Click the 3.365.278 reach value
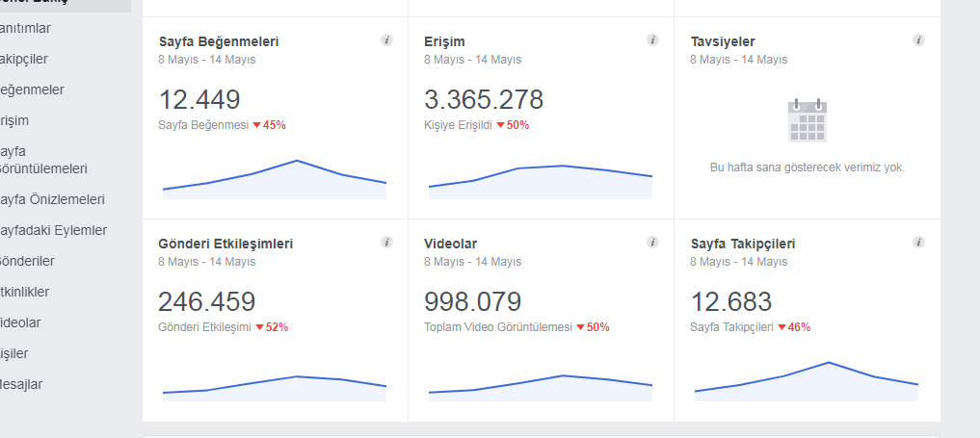This screenshot has width=980, height=438. [x=484, y=100]
